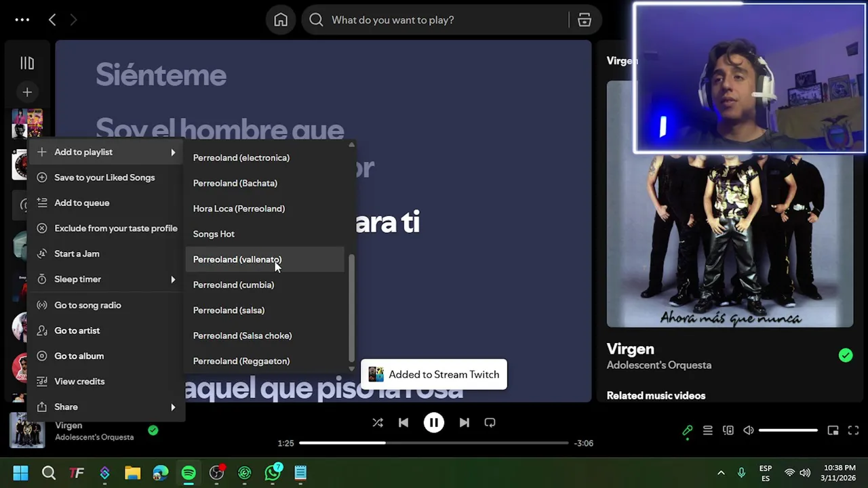This screenshot has width=868, height=488.
Task: Click the submenu scroll-up arrow
Action: [x=351, y=144]
